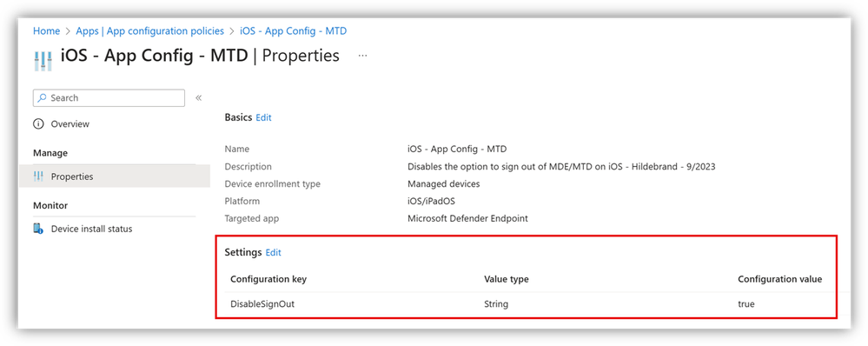Click the Overview info circle icon
Screen dimensions: 868x346
38,124
